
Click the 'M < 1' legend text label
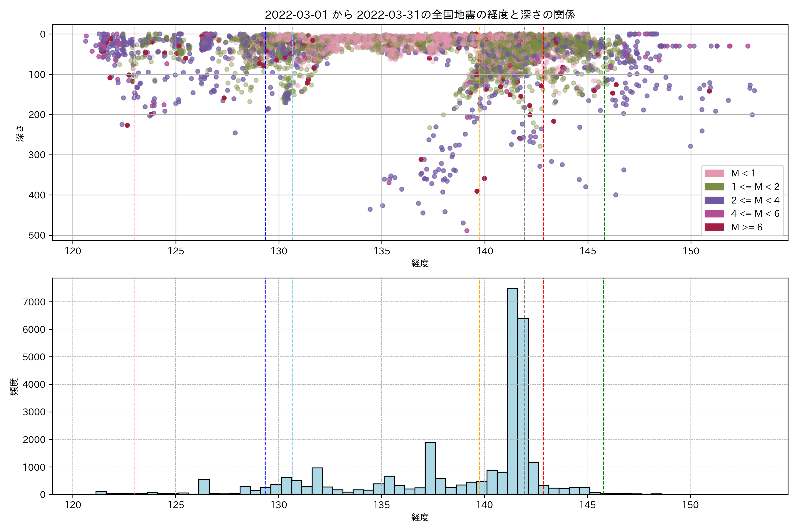[743, 173]
